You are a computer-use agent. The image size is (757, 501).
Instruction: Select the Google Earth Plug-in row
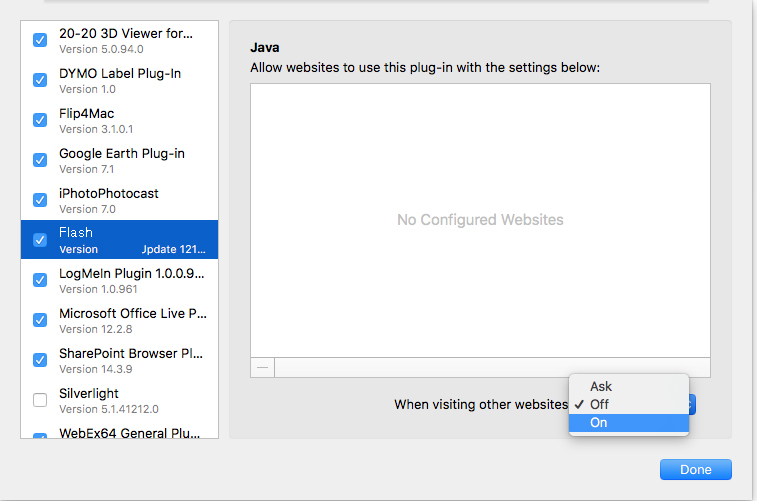point(119,161)
